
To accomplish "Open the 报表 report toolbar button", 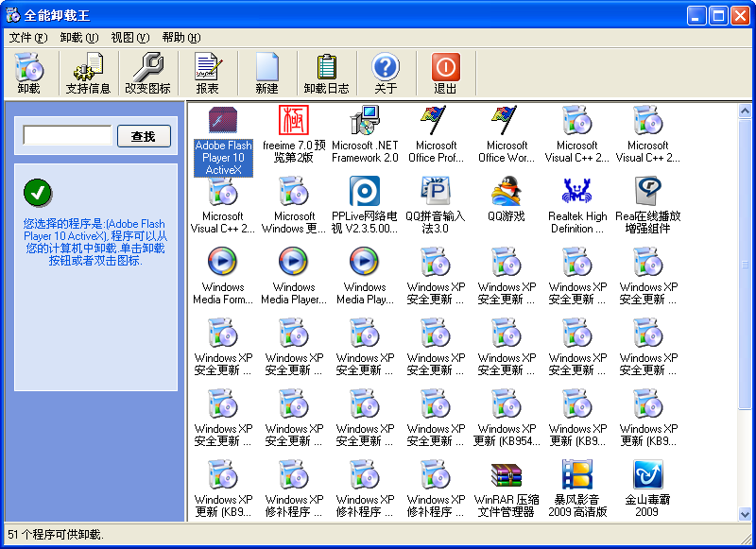I will [x=207, y=74].
